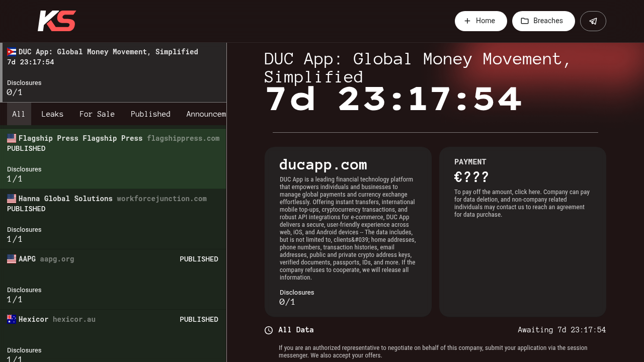Image resolution: width=644 pixels, height=362 pixels.
Task: Select the Leaks filter tab
Action: [x=52, y=114]
